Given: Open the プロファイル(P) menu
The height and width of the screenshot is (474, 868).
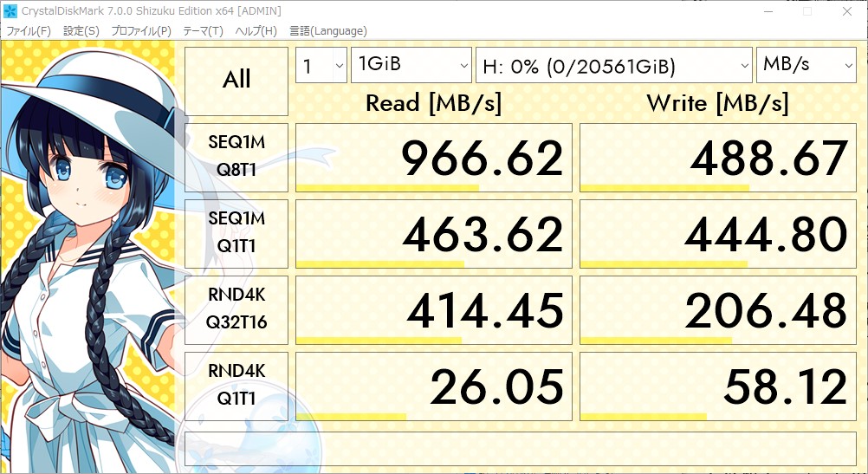Looking at the screenshot, I should (x=141, y=31).
